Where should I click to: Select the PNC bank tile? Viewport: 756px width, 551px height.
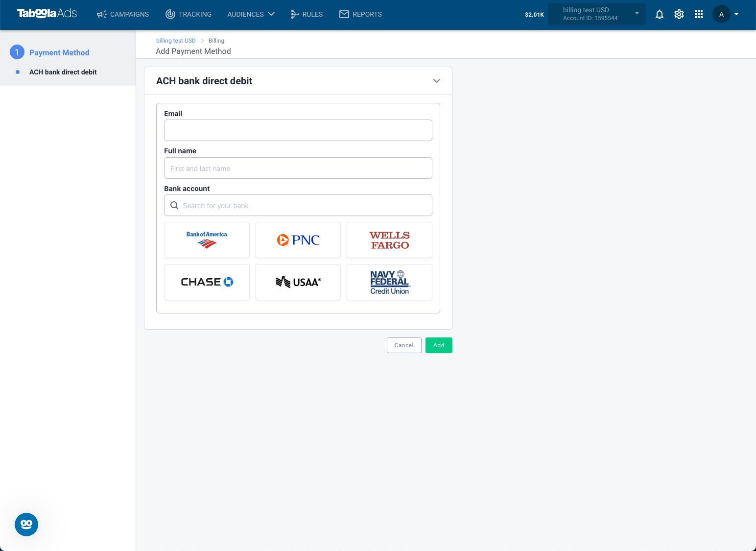pyautogui.click(x=298, y=240)
